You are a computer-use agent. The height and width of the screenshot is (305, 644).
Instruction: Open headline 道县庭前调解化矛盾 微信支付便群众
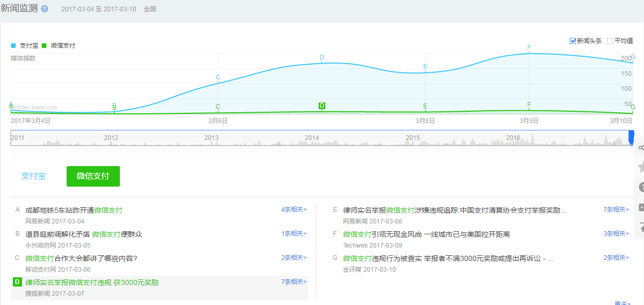84,234
